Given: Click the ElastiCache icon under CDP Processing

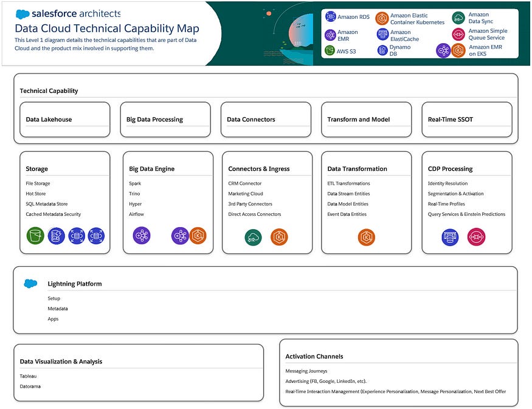Looking at the screenshot, I should coord(449,238).
